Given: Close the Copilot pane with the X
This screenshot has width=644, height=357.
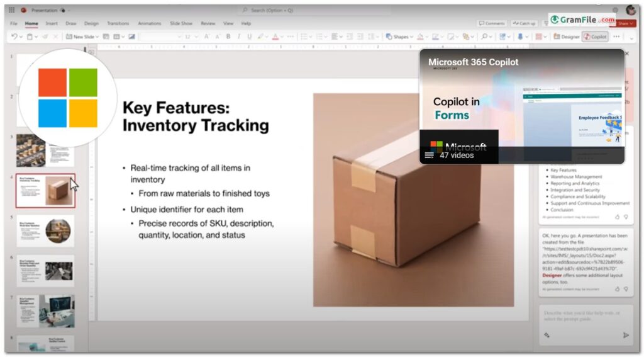Looking at the screenshot, I should point(627,54).
